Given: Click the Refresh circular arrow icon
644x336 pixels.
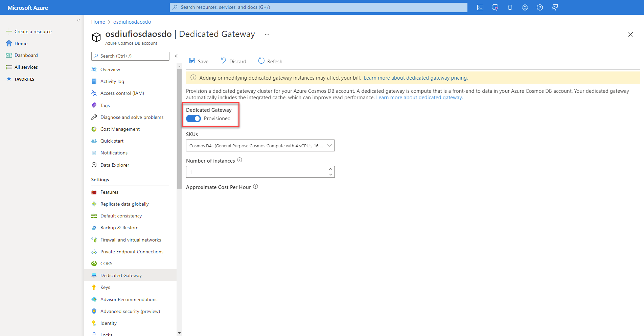Looking at the screenshot, I should (x=261, y=61).
